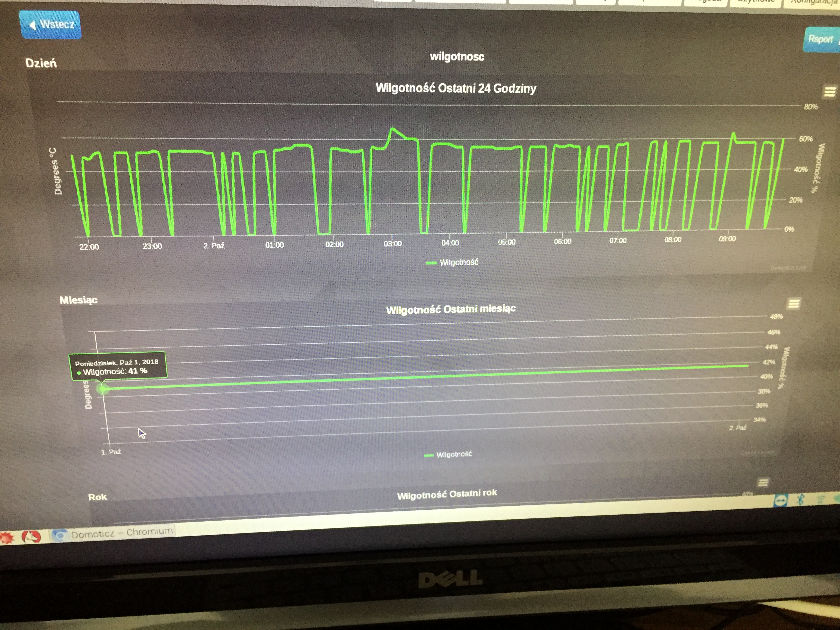Click the 'Miesiąc' section heading
Screen dimensions: 840x630
pos(78,300)
